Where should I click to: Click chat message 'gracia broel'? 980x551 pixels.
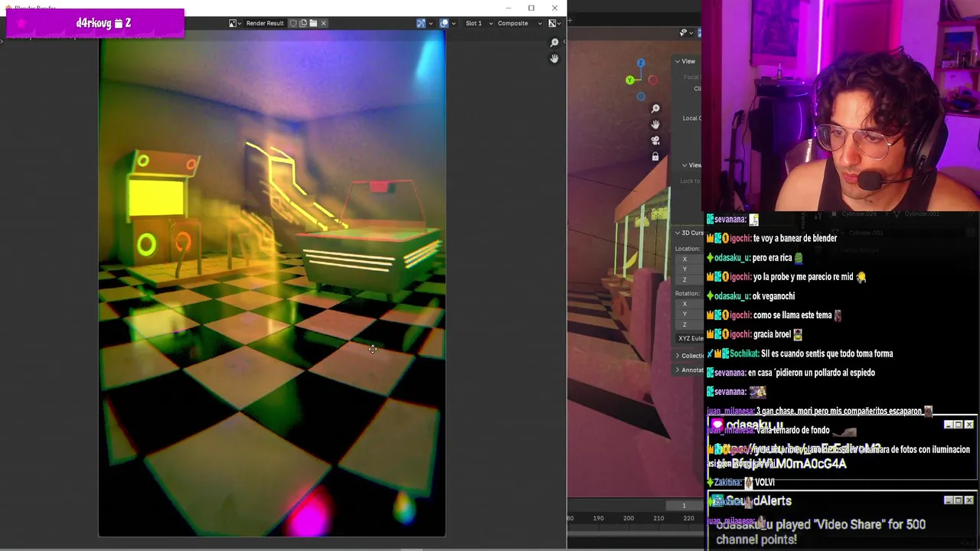click(772, 334)
